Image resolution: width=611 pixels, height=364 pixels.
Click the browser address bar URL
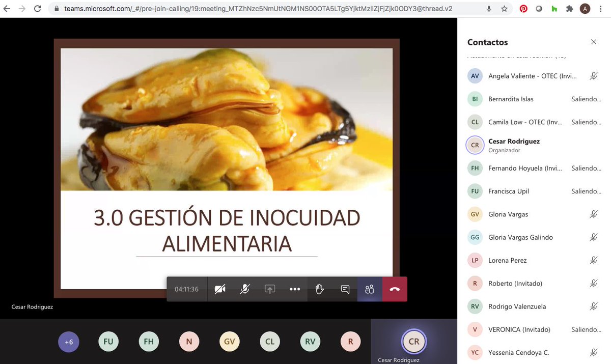[258, 9]
